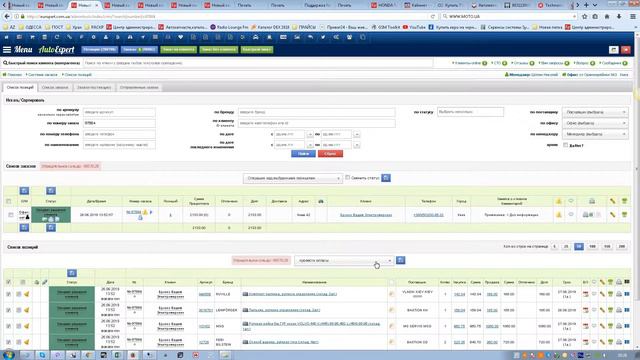
Task: Click printer icon in order row
Action: click(585, 215)
